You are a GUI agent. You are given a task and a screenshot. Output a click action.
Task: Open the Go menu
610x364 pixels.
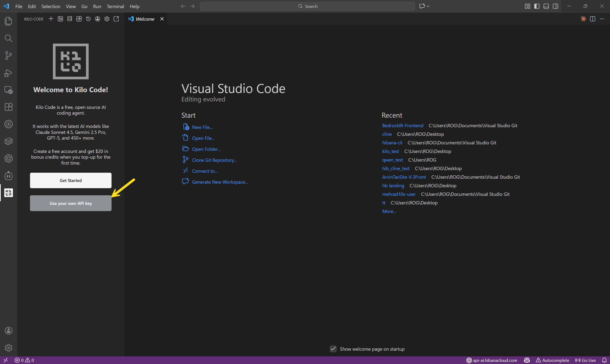pos(84,6)
